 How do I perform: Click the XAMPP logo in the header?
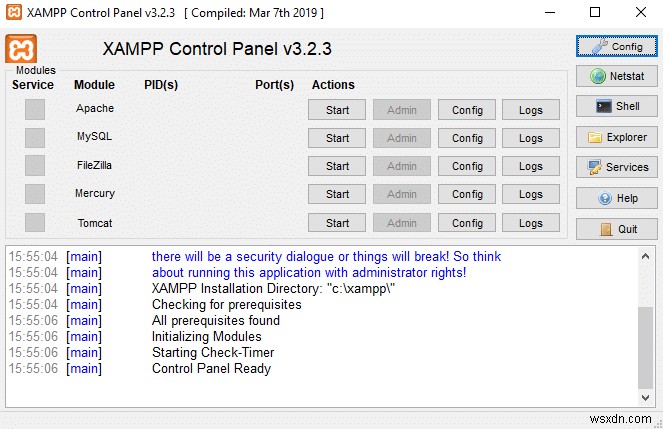[21, 49]
